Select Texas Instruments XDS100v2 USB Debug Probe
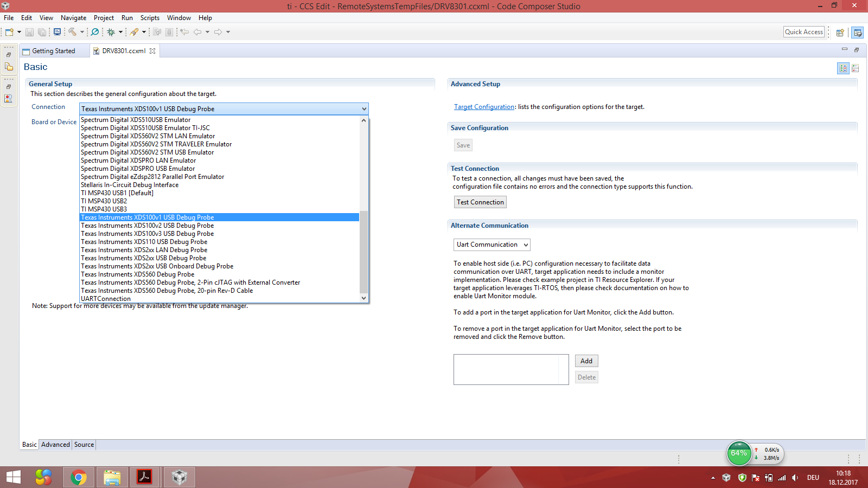The height and width of the screenshot is (488, 868). 219,226
